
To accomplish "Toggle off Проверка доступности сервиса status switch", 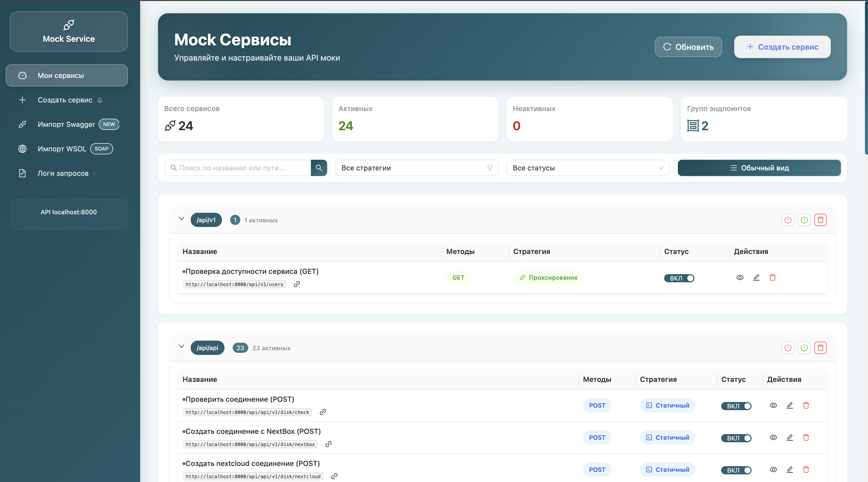I will (679, 278).
